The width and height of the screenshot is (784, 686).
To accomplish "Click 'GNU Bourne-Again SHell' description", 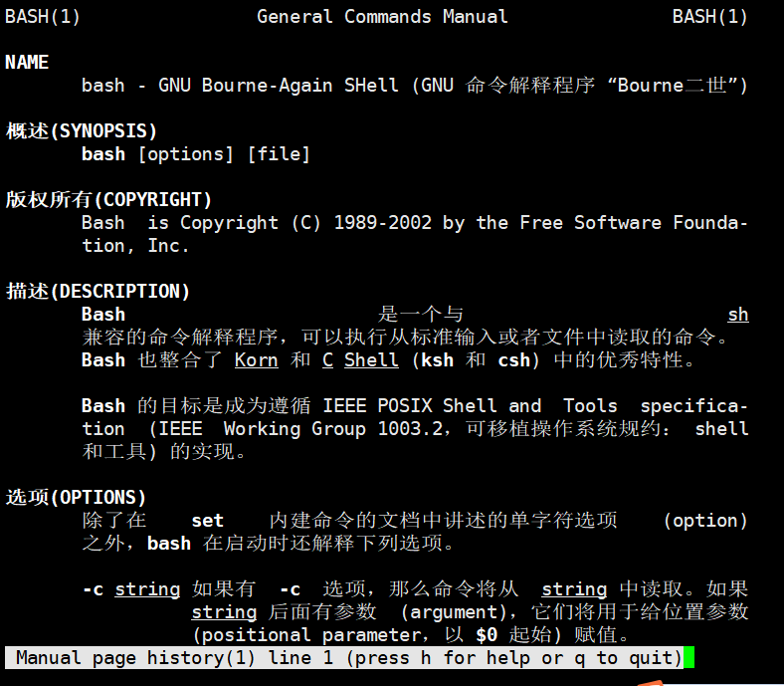I will tap(278, 86).
